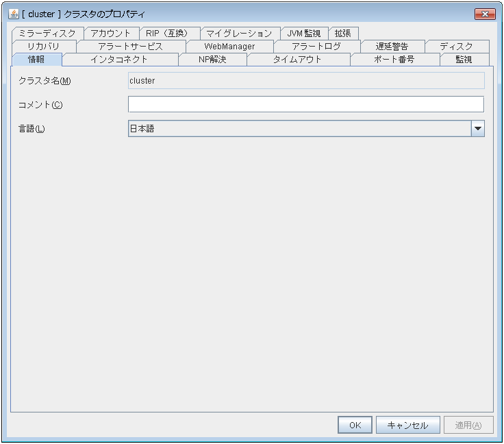Select the WebManager tab
The width and height of the screenshot is (504, 444).
[229, 47]
